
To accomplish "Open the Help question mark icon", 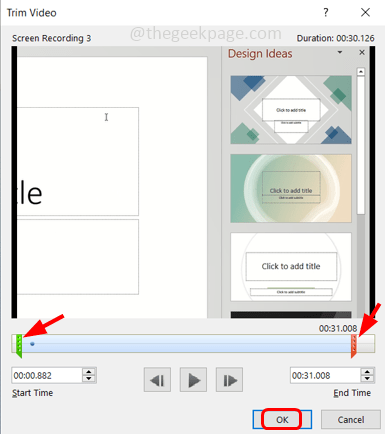I will [x=326, y=13].
